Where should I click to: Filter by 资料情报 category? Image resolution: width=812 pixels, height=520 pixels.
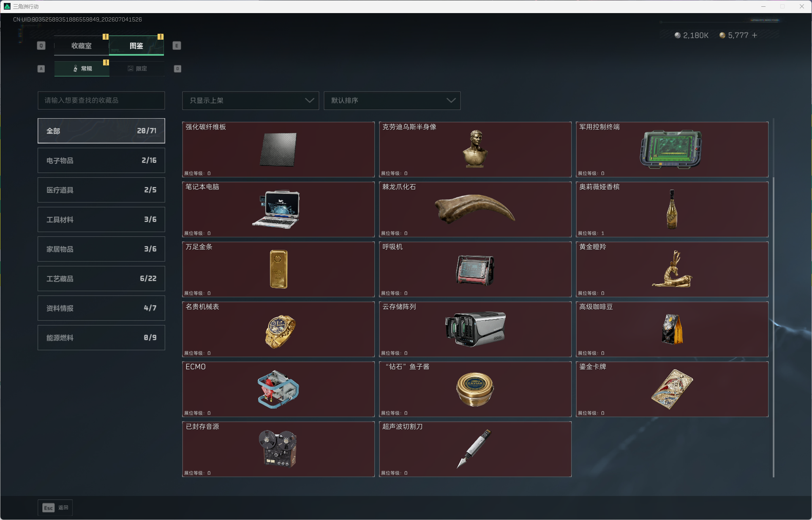(x=101, y=308)
